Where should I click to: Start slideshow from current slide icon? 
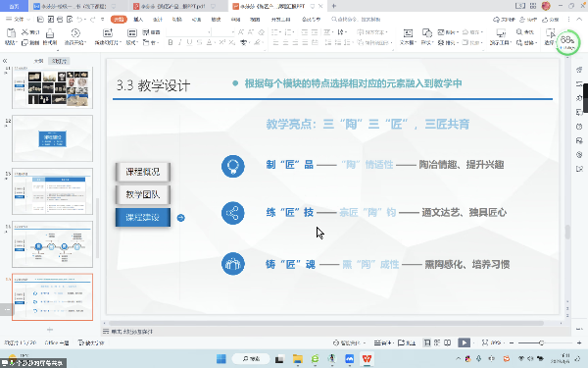coord(75,33)
